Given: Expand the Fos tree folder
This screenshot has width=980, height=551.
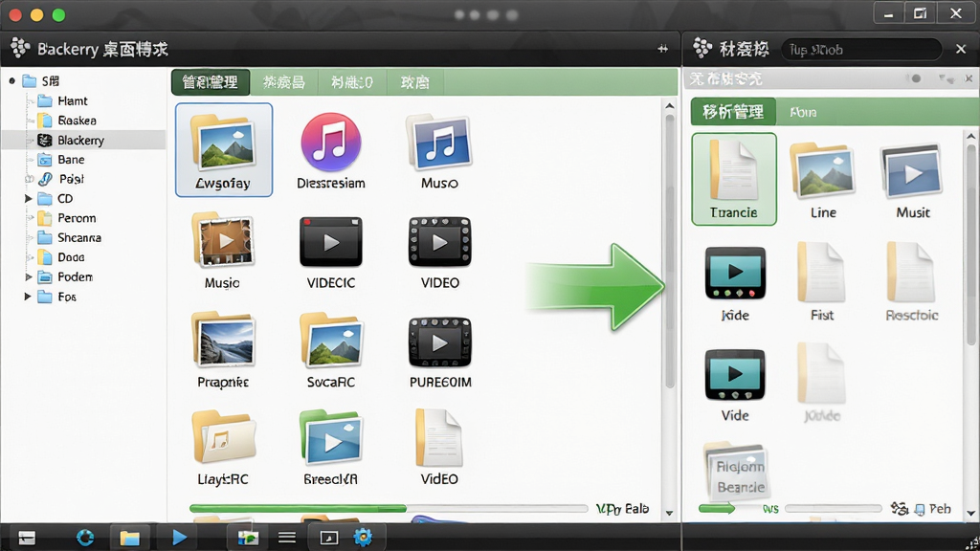Looking at the screenshot, I should pos(28,297).
